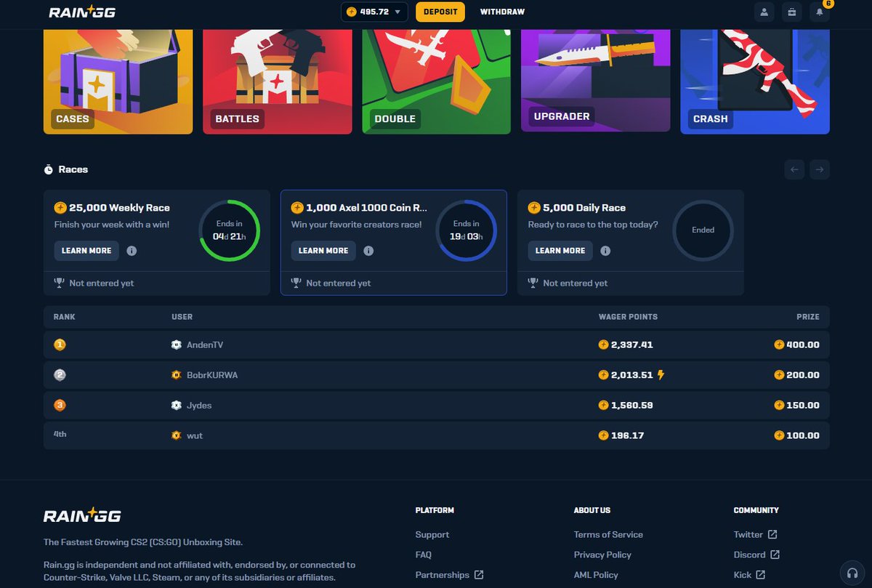Open the DOUBLE game card
Image resolution: width=872 pixels, height=588 pixels.
[437, 81]
